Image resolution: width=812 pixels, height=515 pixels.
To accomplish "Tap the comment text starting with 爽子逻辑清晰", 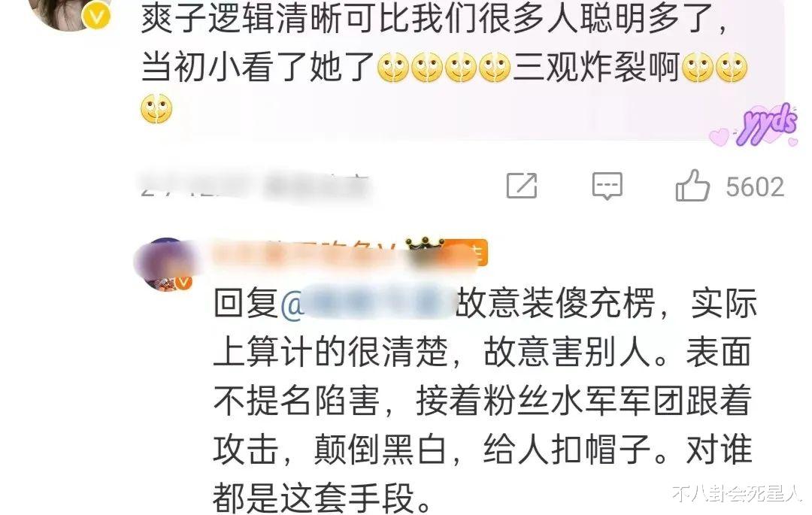I will pyautogui.click(x=435, y=62).
